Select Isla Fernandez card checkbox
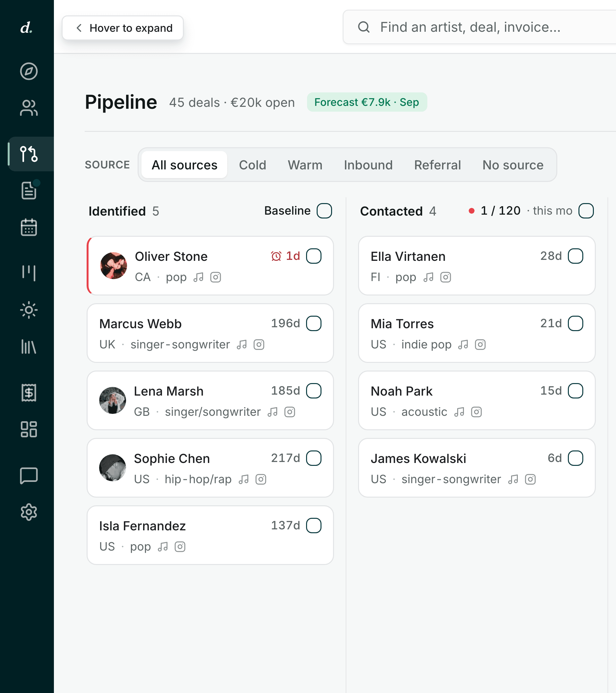 coord(313,526)
